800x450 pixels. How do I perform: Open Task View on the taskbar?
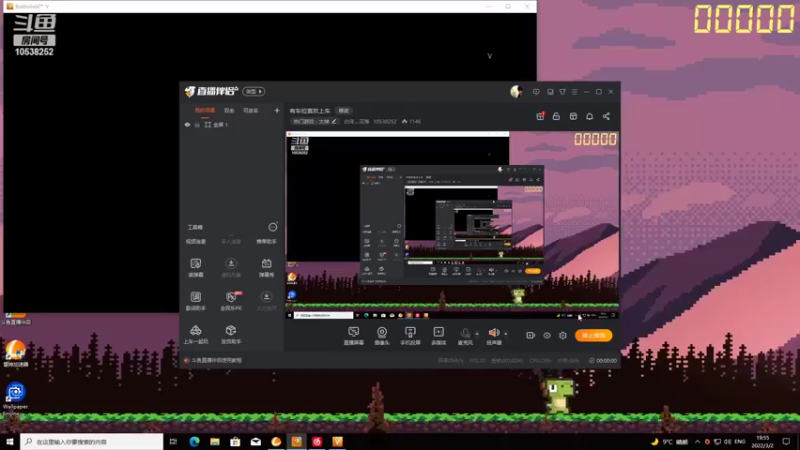coord(173,441)
